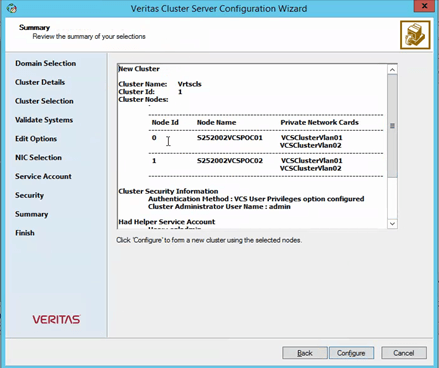Click 'Review the summary of your selections' text
Viewport: 439px width, 368px height.
click(x=89, y=36)
